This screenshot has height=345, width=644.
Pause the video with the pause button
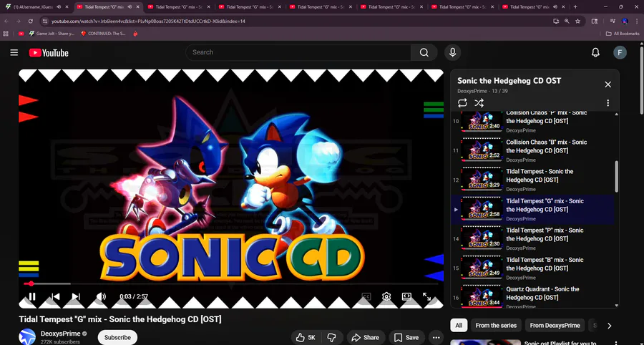tap(32, 296)
